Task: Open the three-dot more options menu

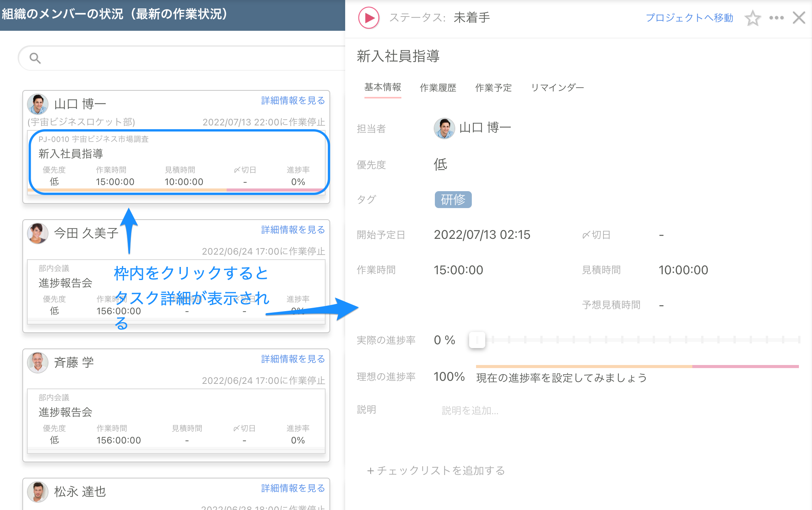Action: pyautogui.click(x=776, y=18)
